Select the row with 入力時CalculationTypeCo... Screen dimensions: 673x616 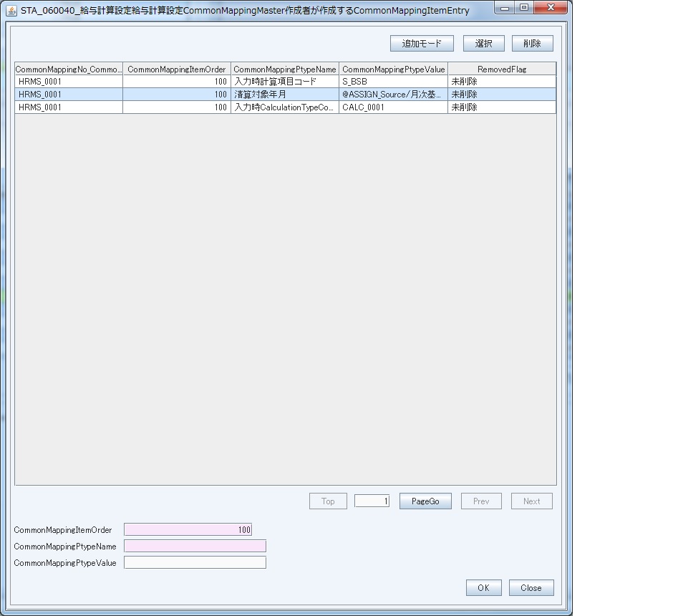click(285, 107)
